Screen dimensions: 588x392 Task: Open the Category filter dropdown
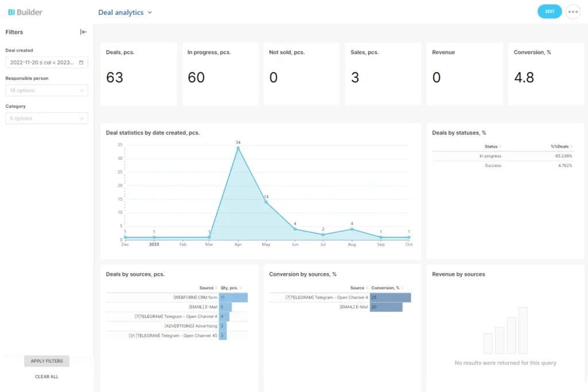coord(46,118)
